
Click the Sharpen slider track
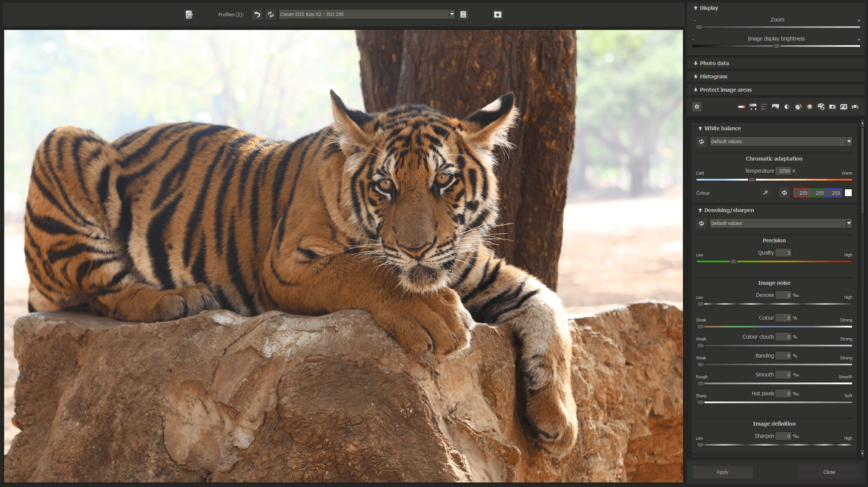774,445
